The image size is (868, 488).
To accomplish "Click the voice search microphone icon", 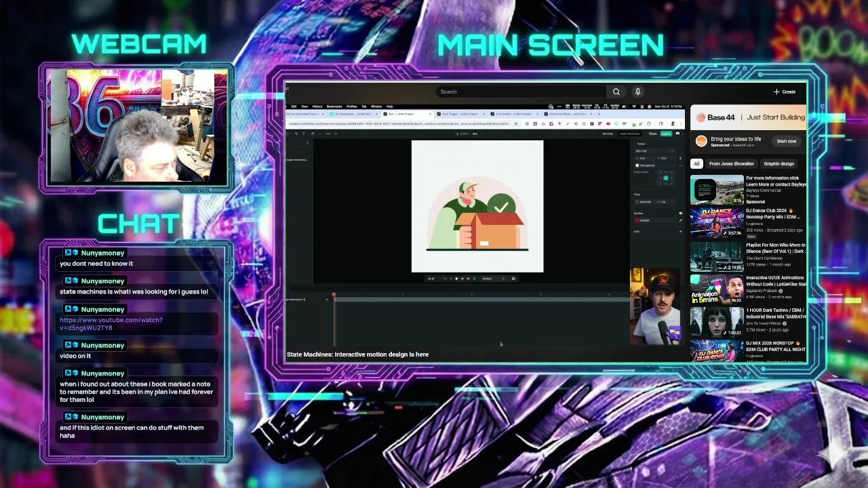I will tap(637, 91).
